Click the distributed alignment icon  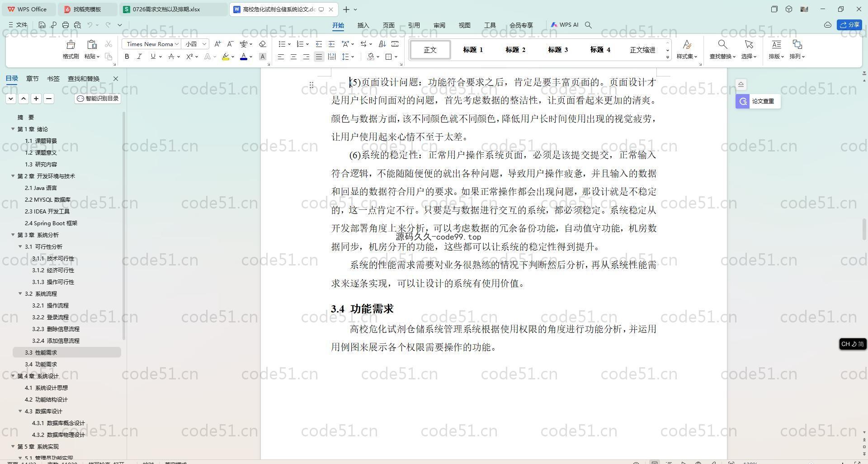(331, 57)
